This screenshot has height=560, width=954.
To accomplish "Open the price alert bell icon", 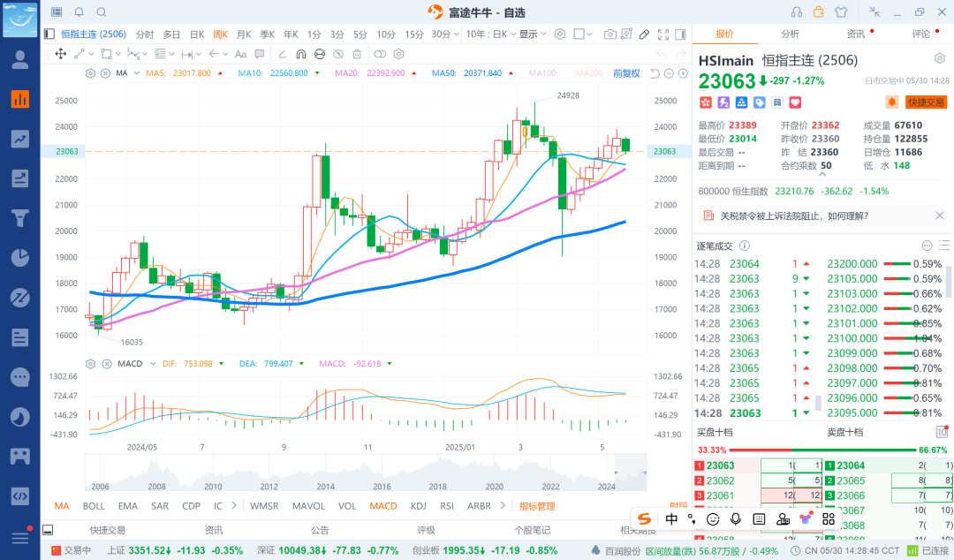I will (892, 102).
